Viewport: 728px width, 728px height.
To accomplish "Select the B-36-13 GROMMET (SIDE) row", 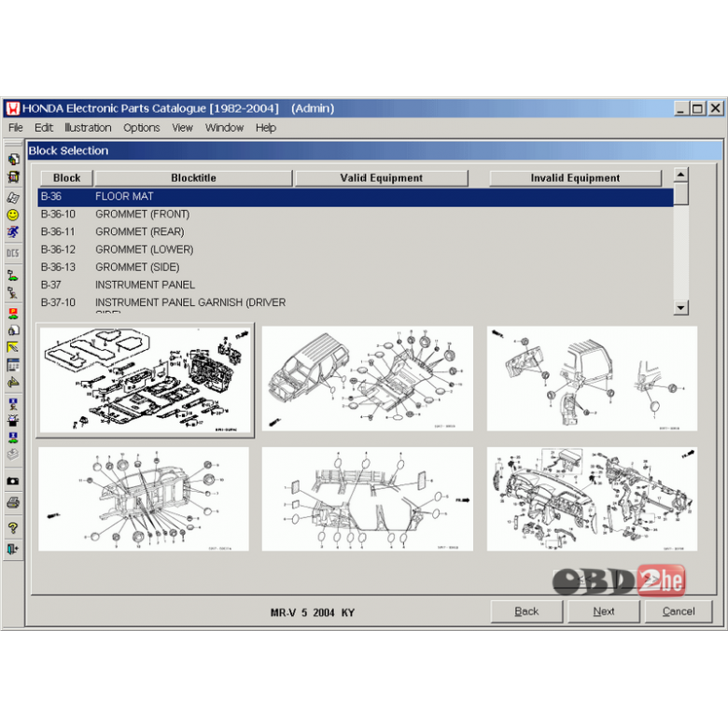I will click(x=356, y=268).
